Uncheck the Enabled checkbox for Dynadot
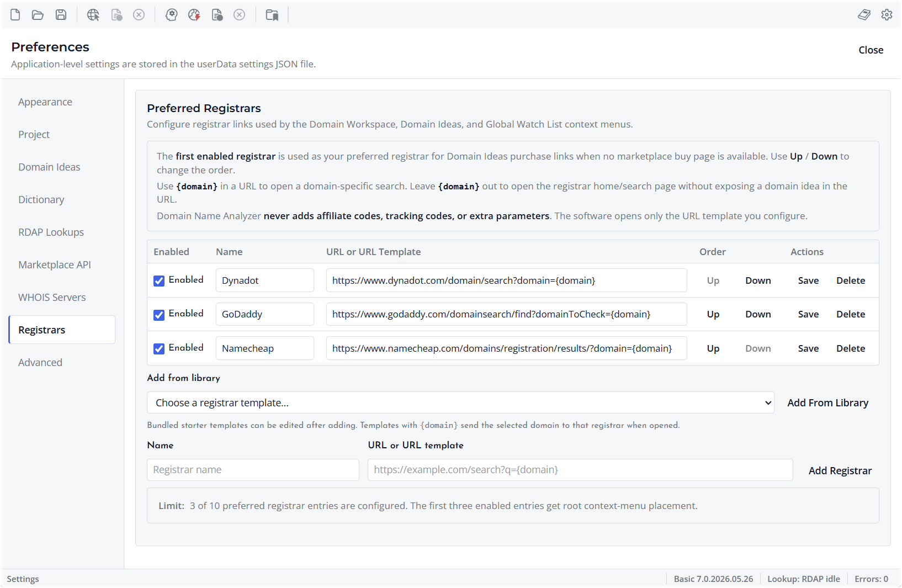 pos(159,281)
